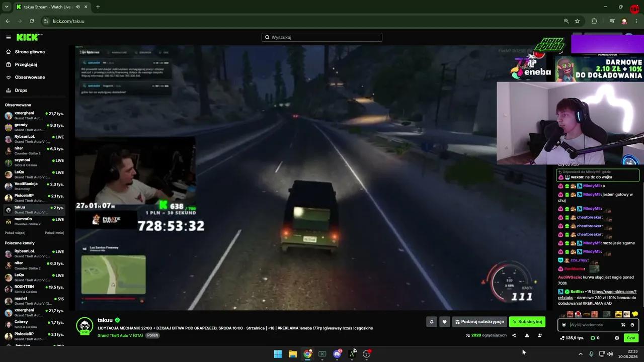Expand followed list with Pokaż więcej
Image resolution: width=644 pixels, height=362 pixels.
[15, 233]
